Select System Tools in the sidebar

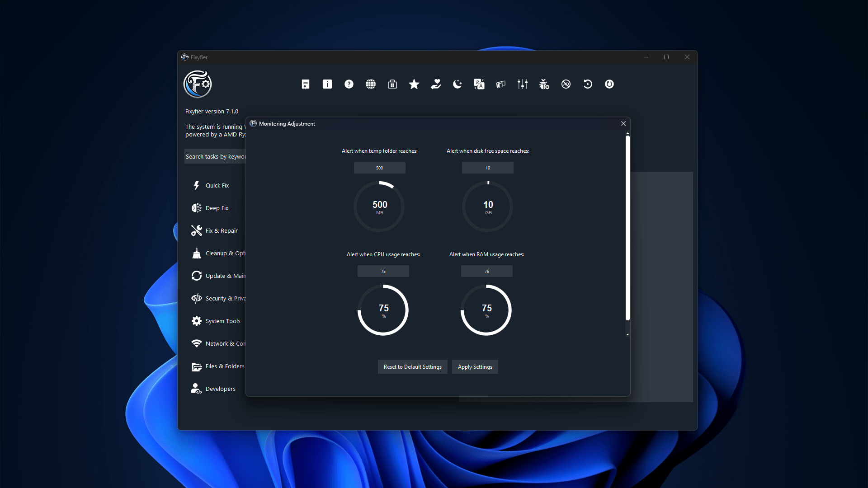click(222, 321)
